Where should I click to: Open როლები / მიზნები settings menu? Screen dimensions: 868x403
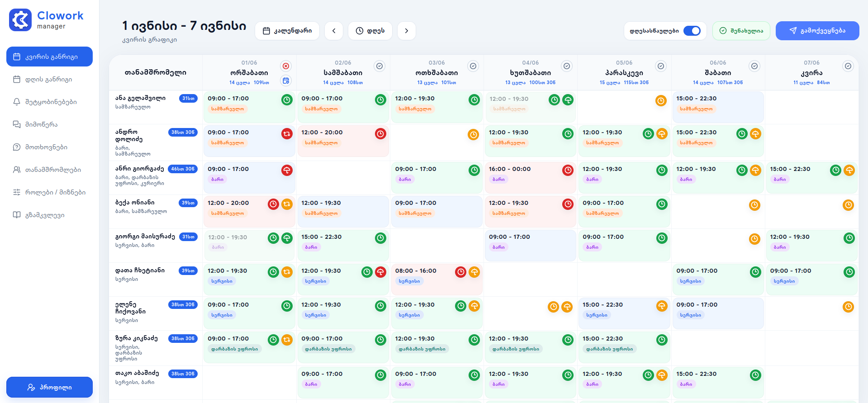click(x=49, y=192)
